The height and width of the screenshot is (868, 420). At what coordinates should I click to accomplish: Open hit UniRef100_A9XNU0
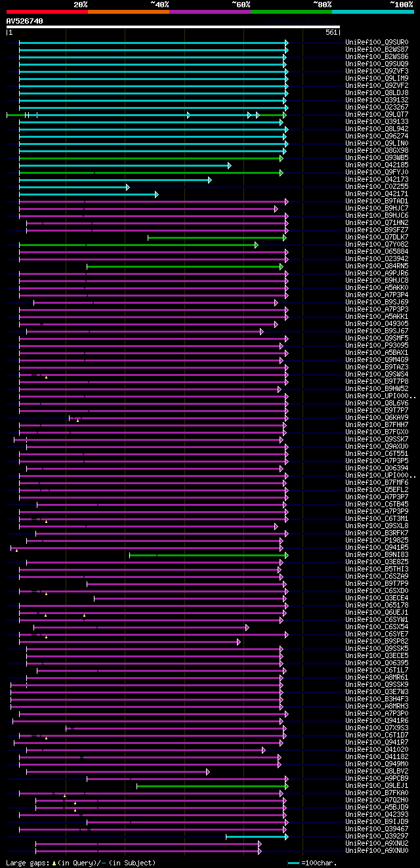pos(377,851)
